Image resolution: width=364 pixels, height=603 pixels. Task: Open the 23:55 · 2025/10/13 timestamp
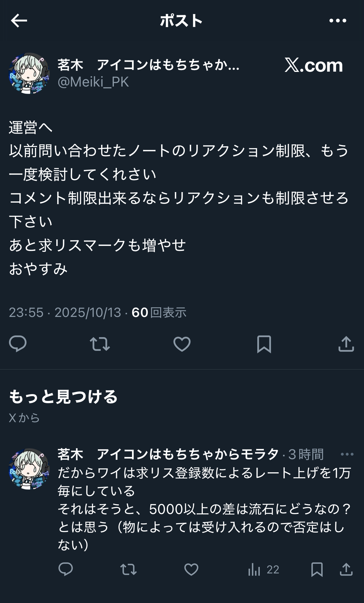[x=65, y=312]
